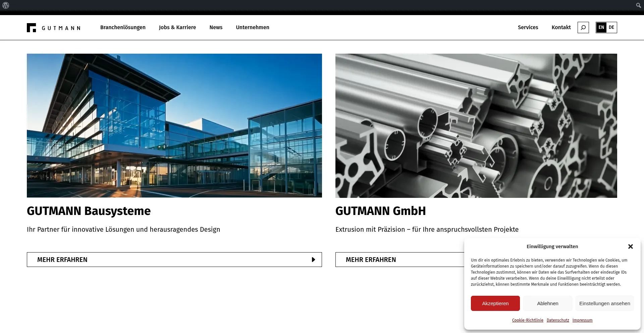Open Services menu item
Image resolution: width=644 pixels, height=333 pixels.
click(x=528, y=27)
